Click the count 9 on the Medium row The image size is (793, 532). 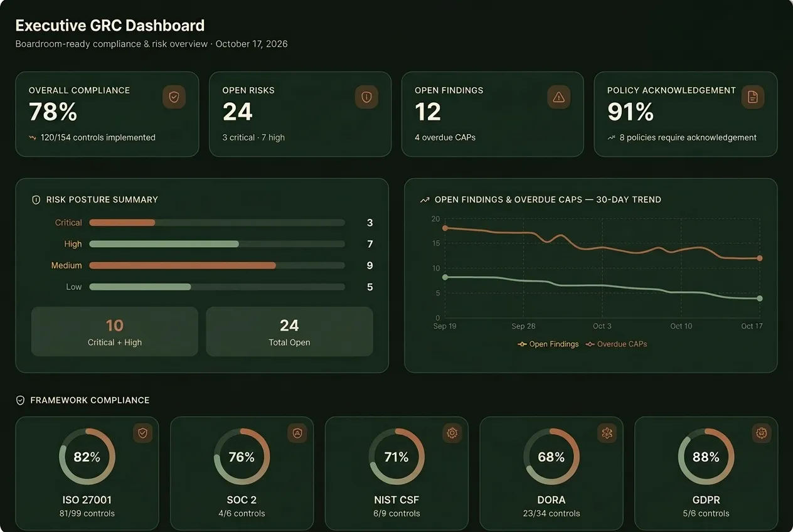(x=370, y=265)
